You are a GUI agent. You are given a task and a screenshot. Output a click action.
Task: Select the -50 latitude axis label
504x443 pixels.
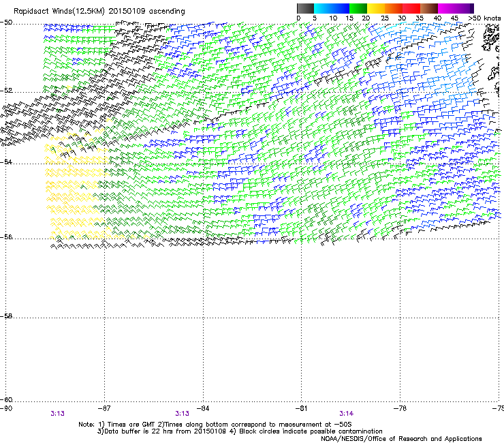coord(6,22)
